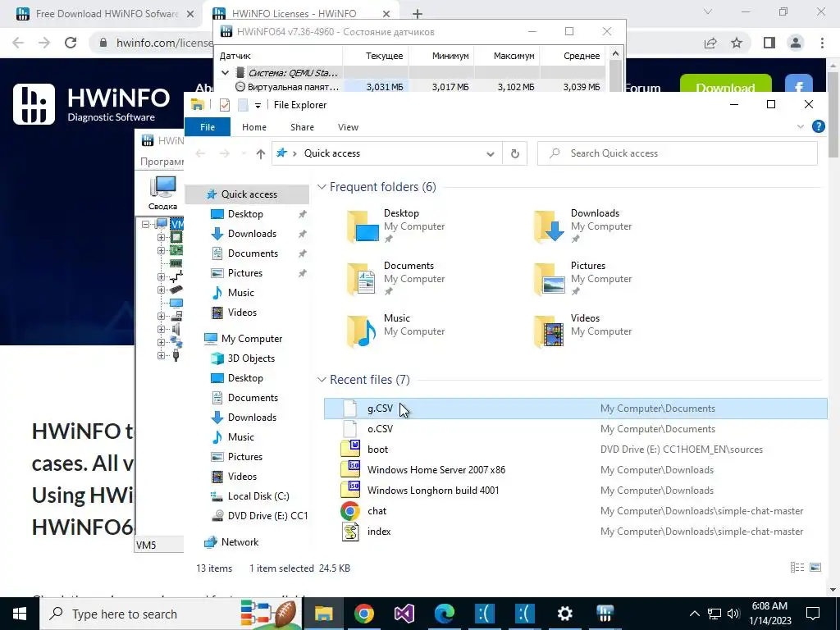Select the o.CSV recent file
Image resolution: width=840 pixels, height=630 pixels.
[x=575, y=429]
